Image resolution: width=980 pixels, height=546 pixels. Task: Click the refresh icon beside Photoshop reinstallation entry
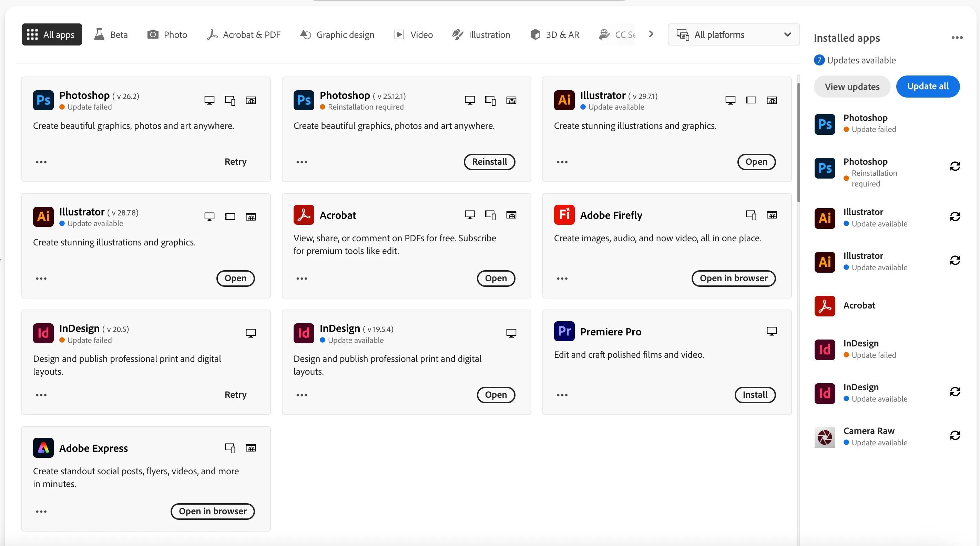955,166
